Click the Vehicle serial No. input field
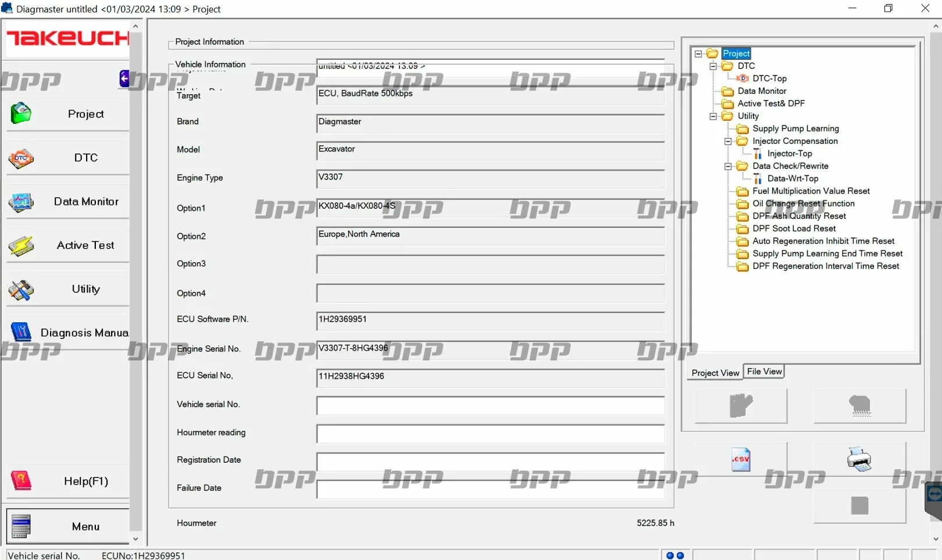 tap(490, 405)
